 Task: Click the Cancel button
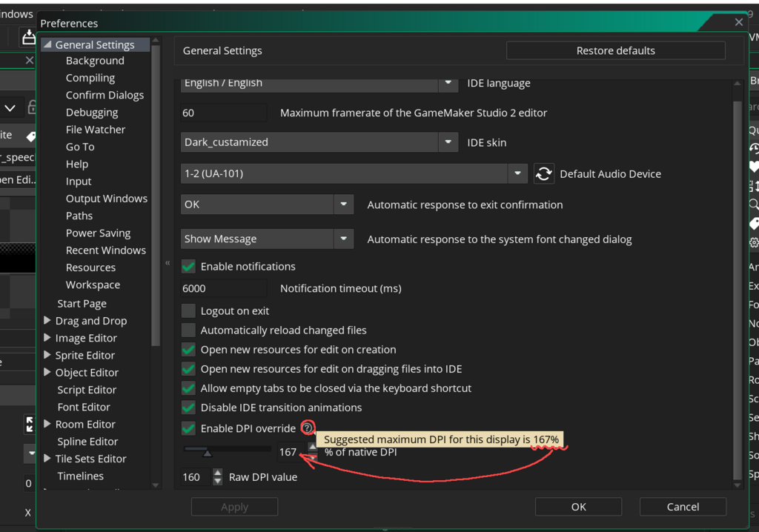tap(683, 506)
